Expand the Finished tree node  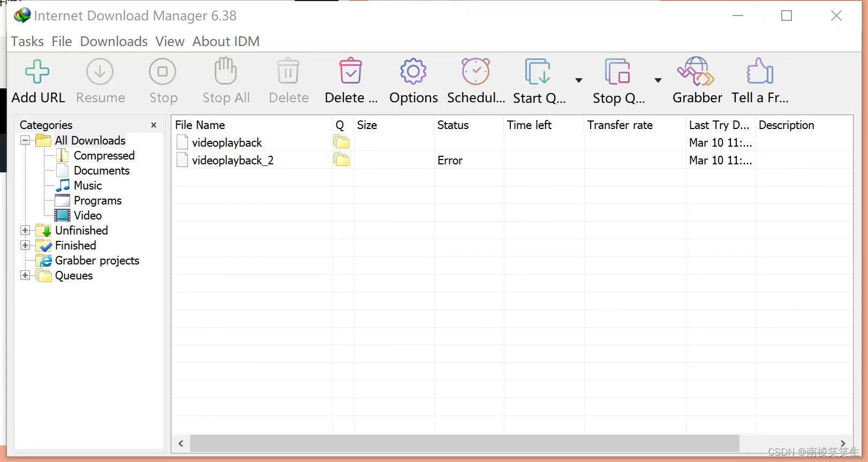(25, 245)
